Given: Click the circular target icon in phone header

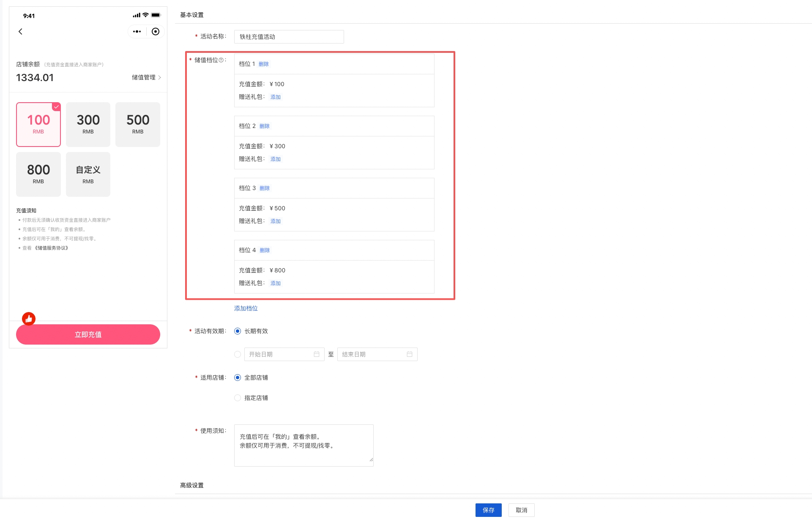Looking at the screenshot, I should click(156, 32).
